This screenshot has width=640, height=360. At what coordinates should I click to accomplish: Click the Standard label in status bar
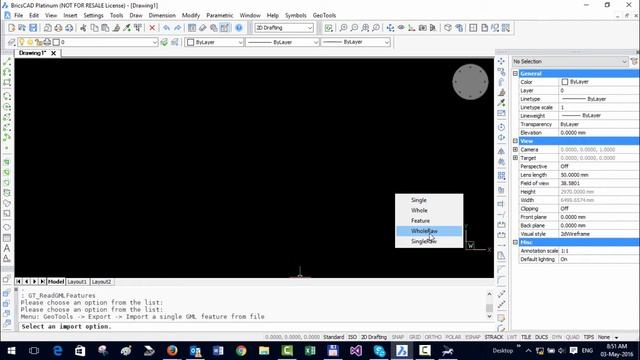pos(334,337)
